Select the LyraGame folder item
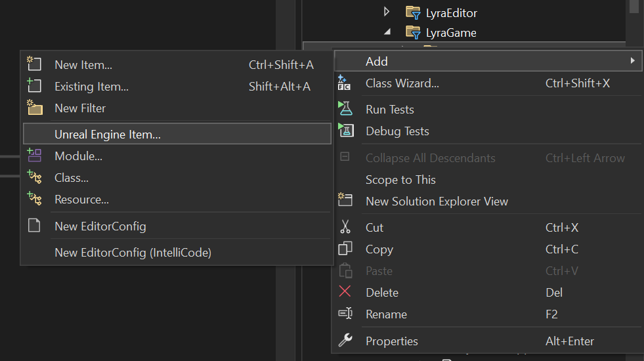 [451, 32]
